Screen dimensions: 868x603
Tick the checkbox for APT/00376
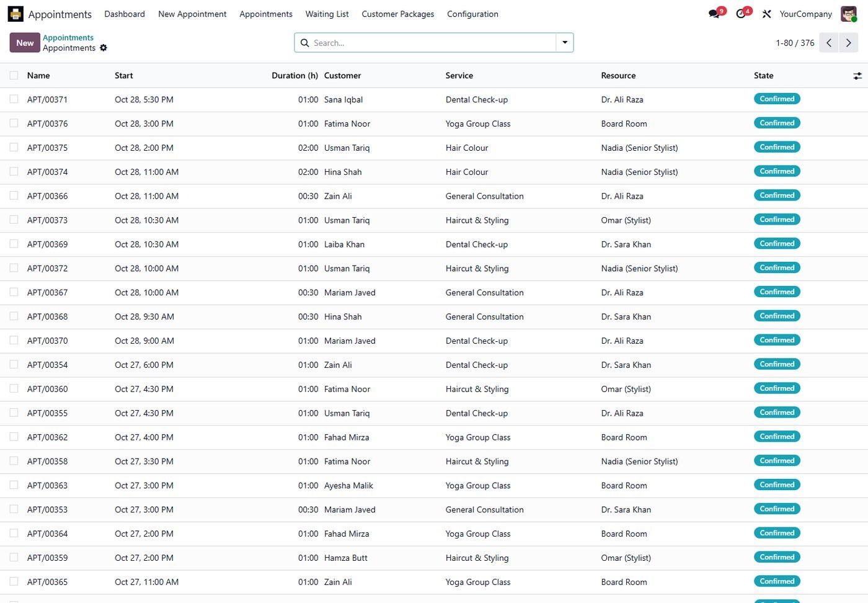[14, 123]
